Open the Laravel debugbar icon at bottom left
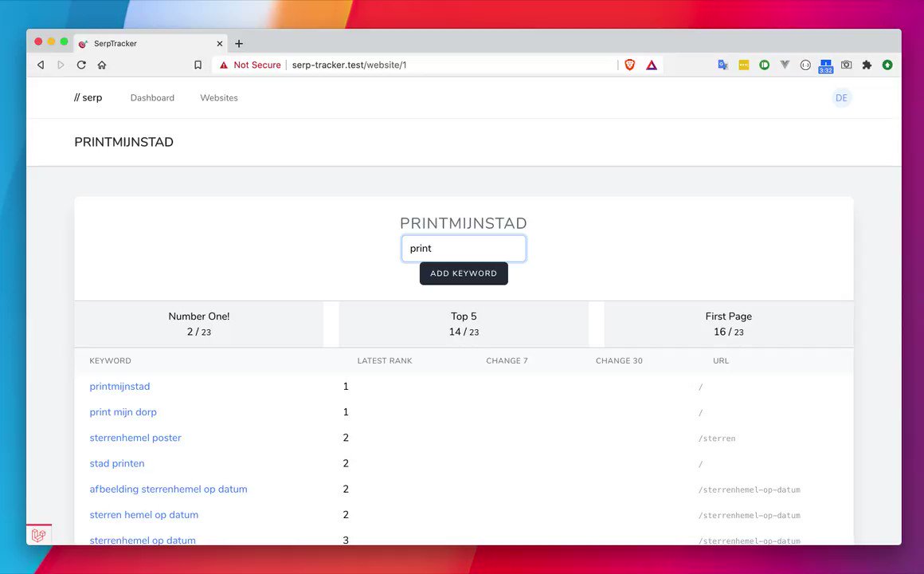The width and height of the screenshot is (924, 574). point(39,534)
